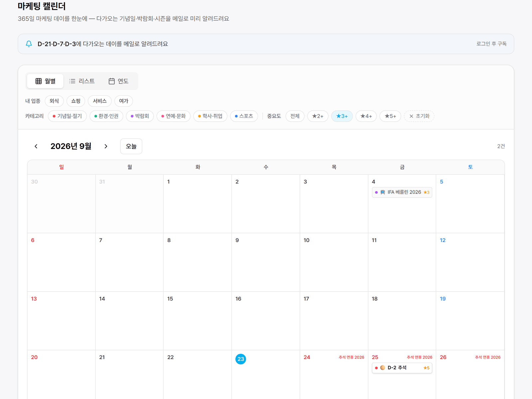532x399 pixels.
Task: Open the IFA 베를린 2026 event
Action: tap(402, 192)
